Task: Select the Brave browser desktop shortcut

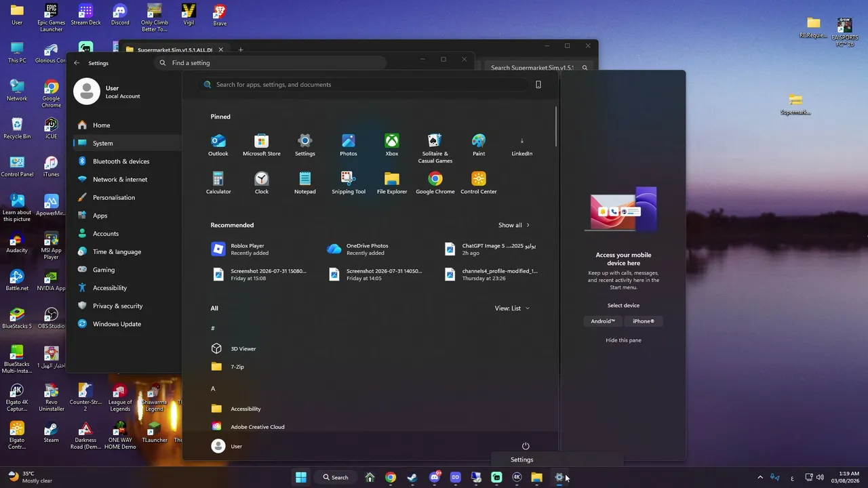Action: pos(220,15)
